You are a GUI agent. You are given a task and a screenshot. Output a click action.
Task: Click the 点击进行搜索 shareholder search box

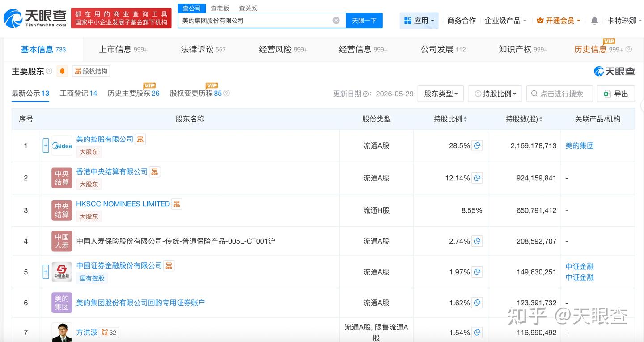[559, 94]
